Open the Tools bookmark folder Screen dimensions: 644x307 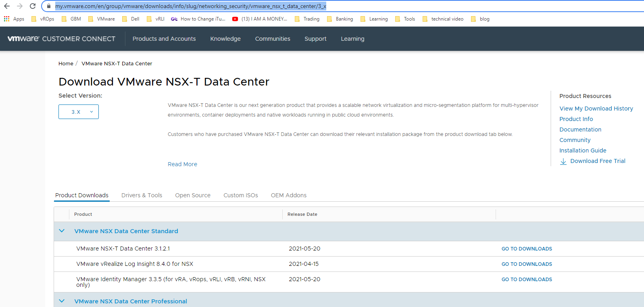pos(405,19)
